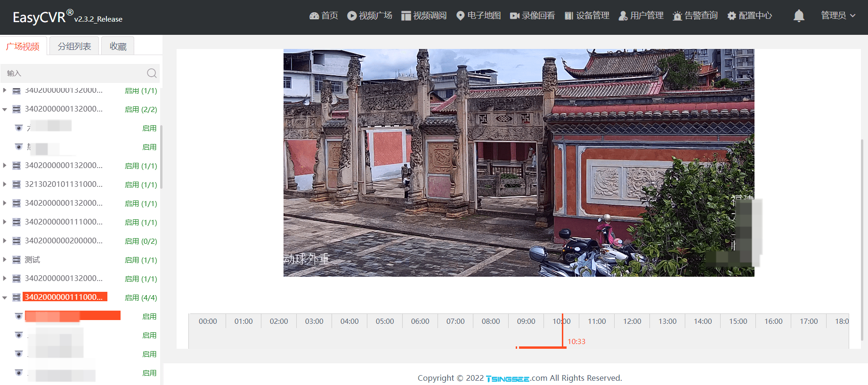
Task: Collapse the highlighted node showing 启用 (4/4)
Action: [x=5, y=297]
